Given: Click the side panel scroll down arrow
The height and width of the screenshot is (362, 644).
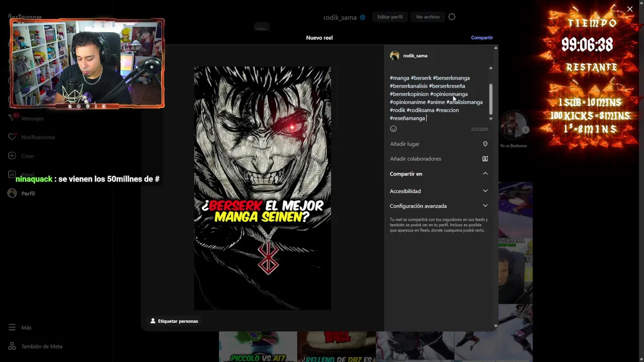Looking at the screenshot, I should point(496,326).
